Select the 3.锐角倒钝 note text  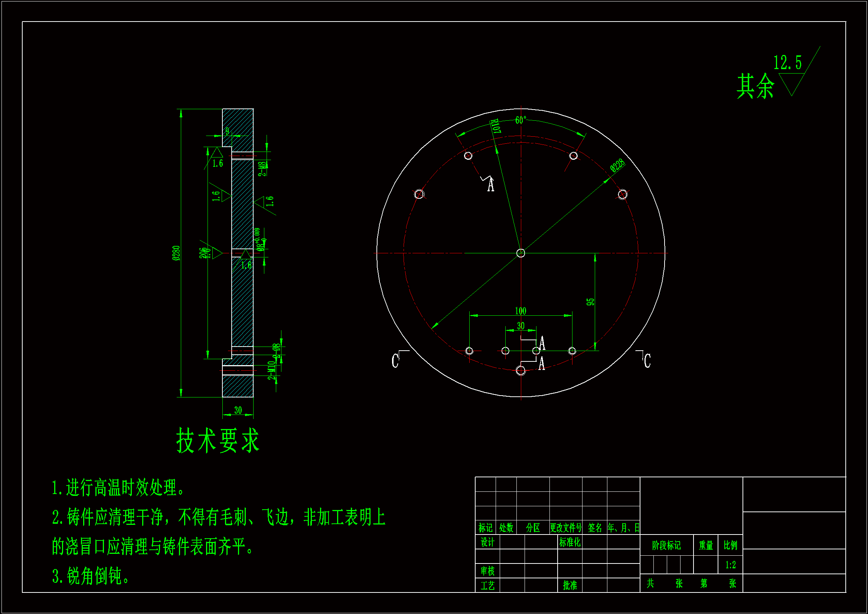coord(91,576)
